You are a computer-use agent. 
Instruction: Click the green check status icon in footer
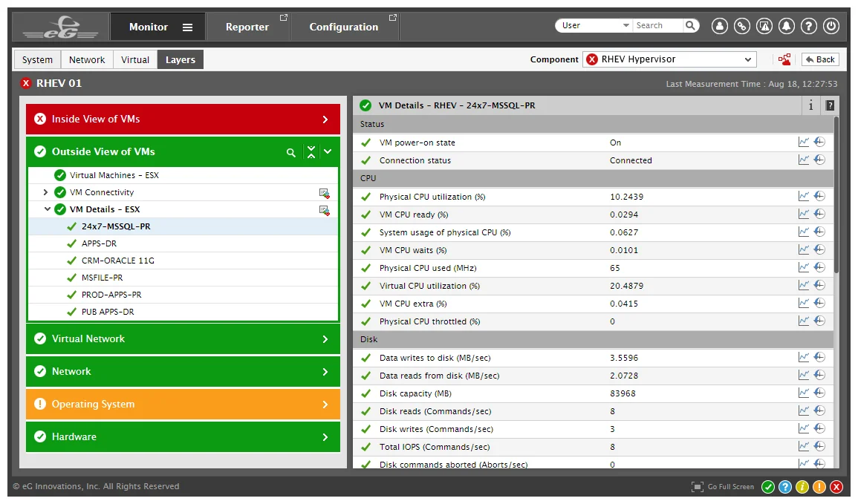(768, 486)
